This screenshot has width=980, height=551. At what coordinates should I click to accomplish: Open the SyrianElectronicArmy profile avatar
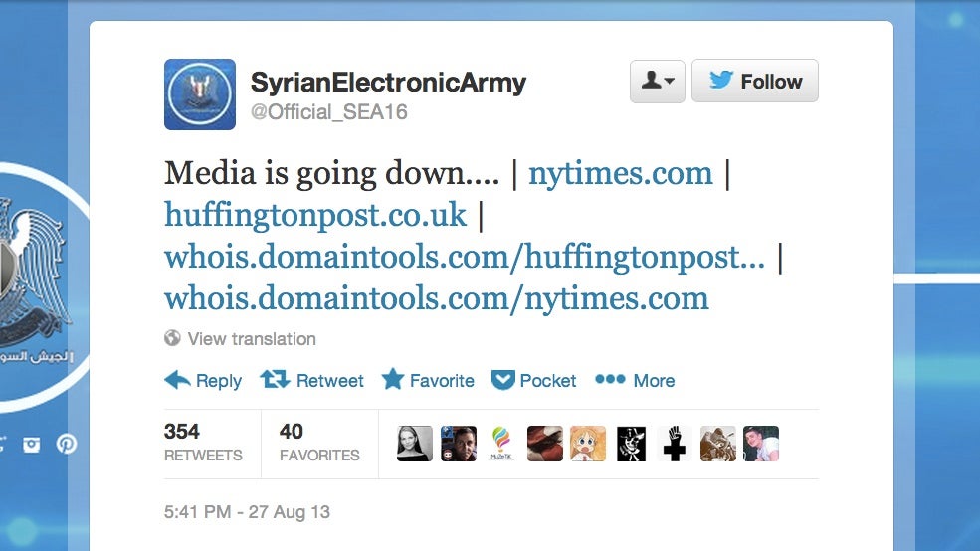(x=200, y=94)
